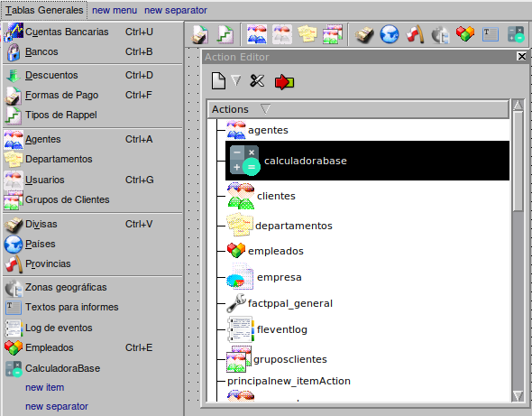Click the New Action document icon
Screen dimensions: 532x416
[218, 81]
